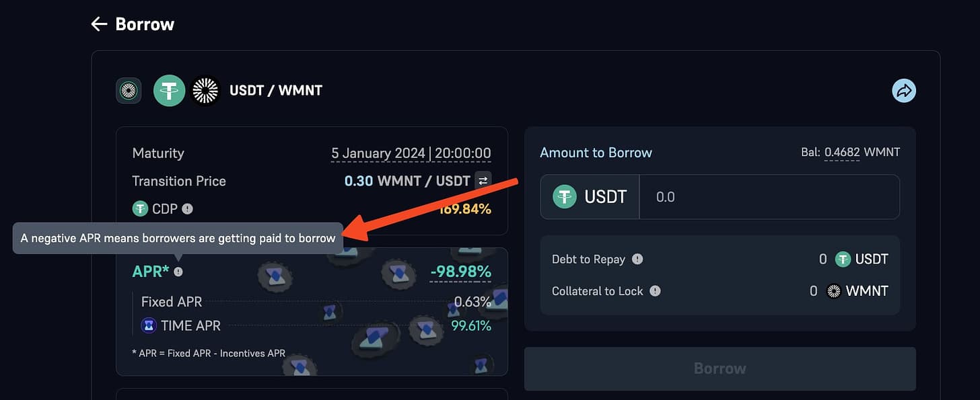Viewport: 980px width, 400px height.
Task: Click the green USDT token icon in header
Action: click(x=169, y=90)
